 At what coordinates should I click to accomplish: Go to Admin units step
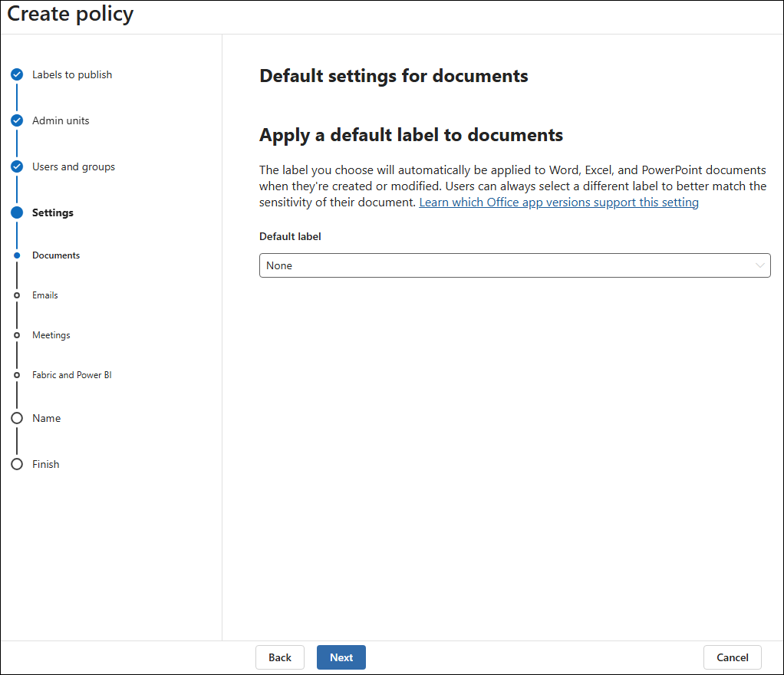[61, 120]
